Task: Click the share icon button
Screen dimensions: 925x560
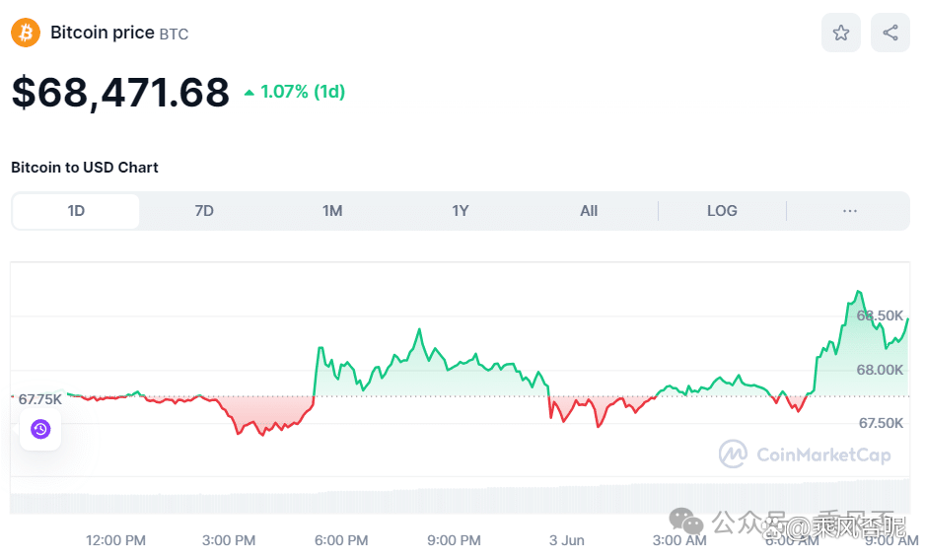Action: (890, 33)
